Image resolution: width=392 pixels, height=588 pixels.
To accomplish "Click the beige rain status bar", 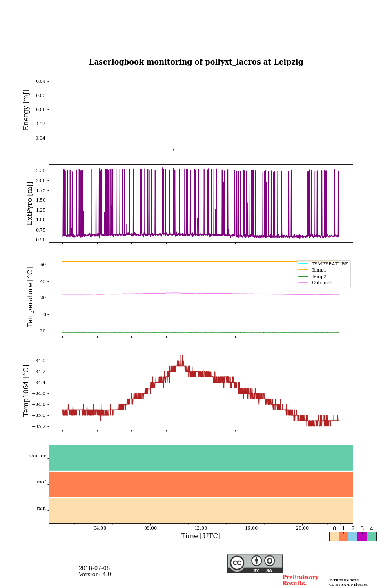I will (x=201, y=510).
